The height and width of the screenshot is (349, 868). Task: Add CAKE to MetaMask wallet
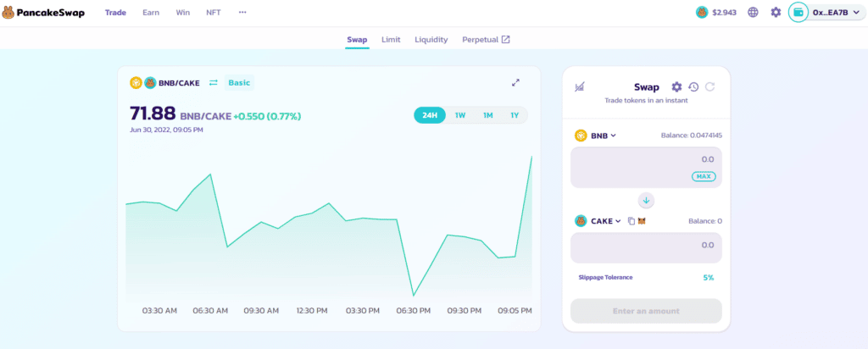[x=642, y=221]
